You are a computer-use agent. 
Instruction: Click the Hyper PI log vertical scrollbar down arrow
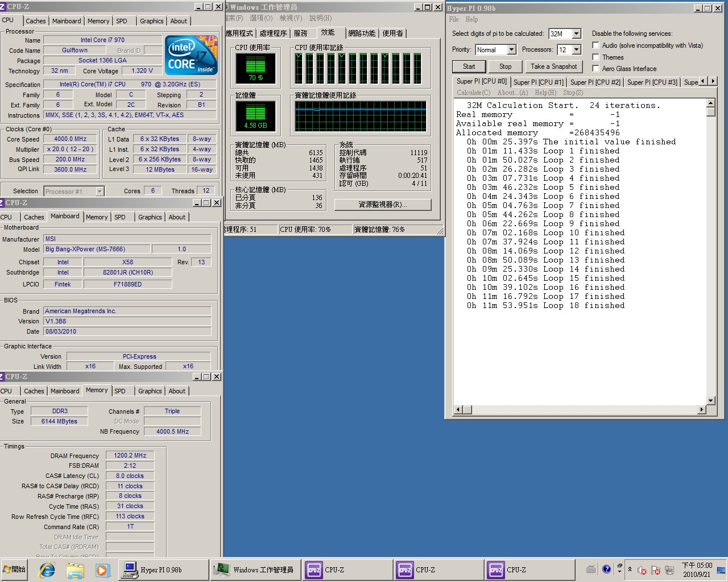pyautogui.click(x=710, y=401)
